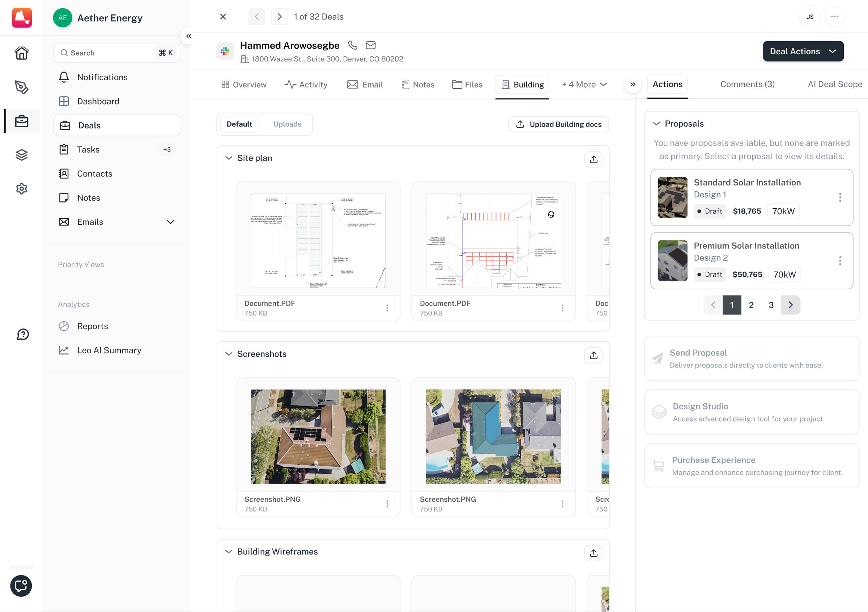Image resolution: width=868 pixels, height=612 pixels.
Task: Open the Notes tab
Action: [x=418, y=85]
